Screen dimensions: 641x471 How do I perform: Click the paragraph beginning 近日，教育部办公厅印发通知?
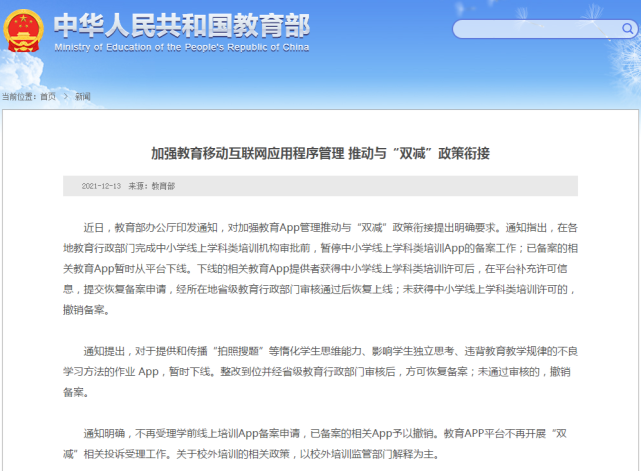320,269
